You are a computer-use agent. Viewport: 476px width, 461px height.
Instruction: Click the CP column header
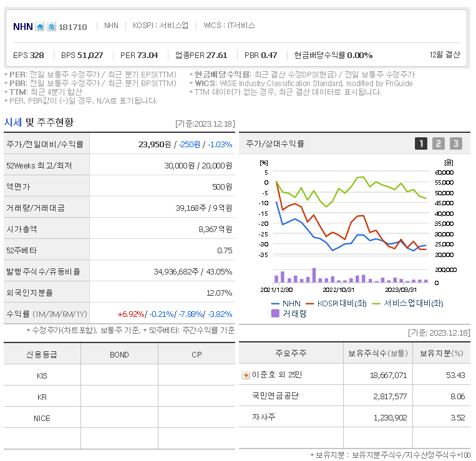pos(197,354)
